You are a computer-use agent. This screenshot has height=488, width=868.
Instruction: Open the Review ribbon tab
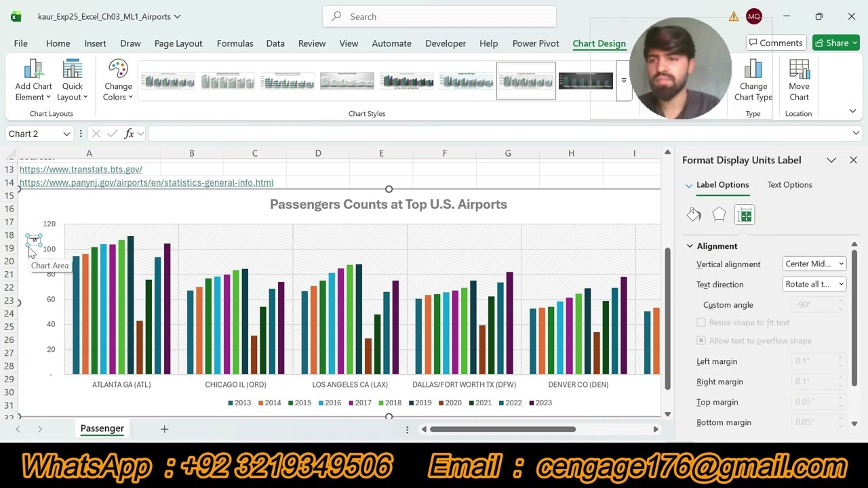(312, 43)
